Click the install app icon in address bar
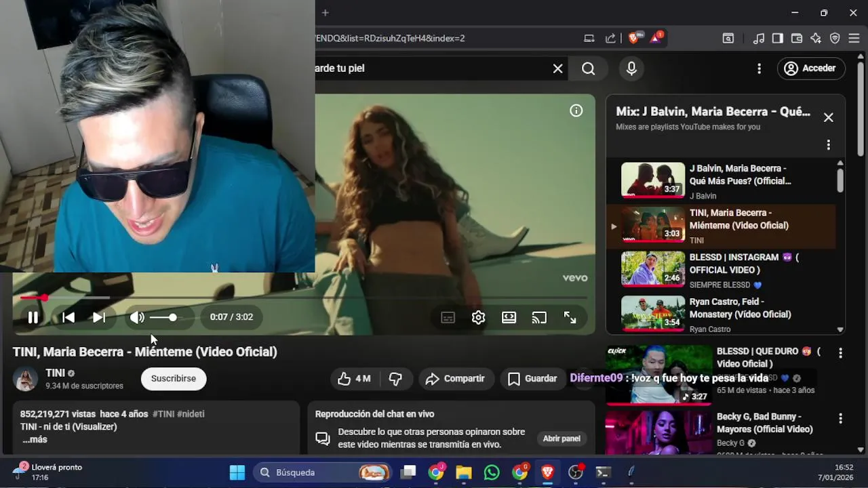The image size is (868, 488). tap(589, 39)
